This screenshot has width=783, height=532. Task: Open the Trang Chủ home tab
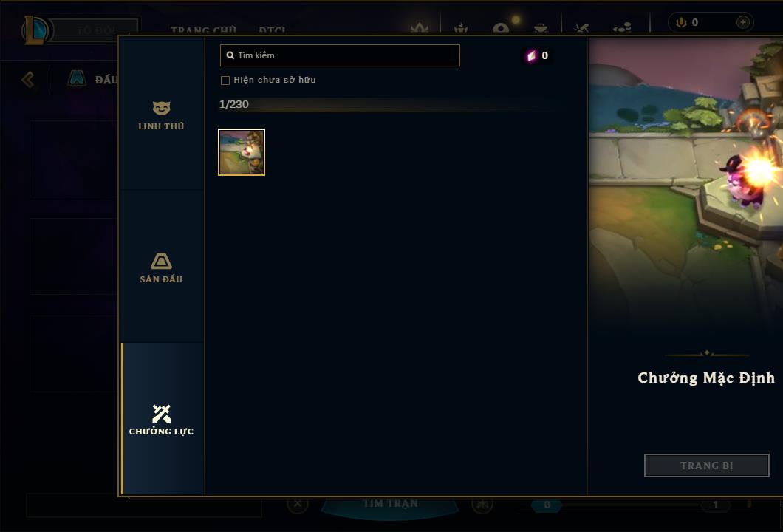tap(203, 30)
